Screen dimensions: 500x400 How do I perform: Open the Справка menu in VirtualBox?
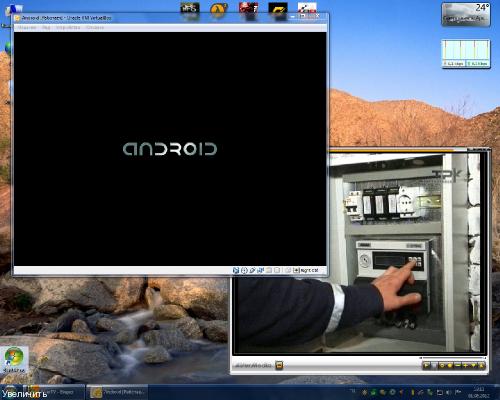[95, 27]
